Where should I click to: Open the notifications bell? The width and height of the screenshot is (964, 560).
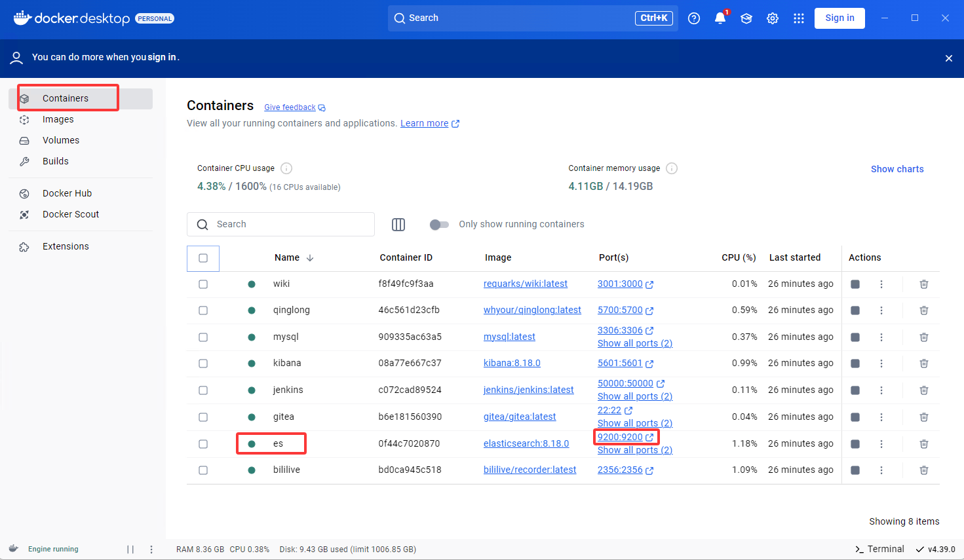tap(720, 18)
